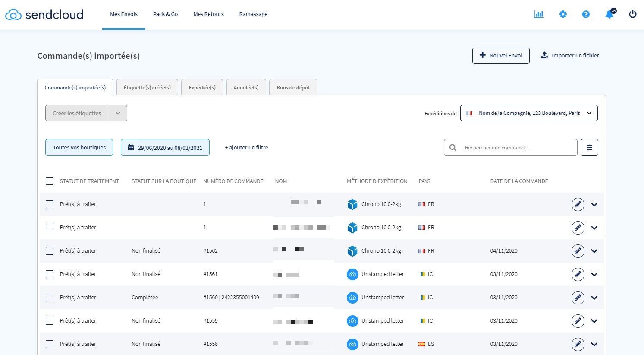The height and width of the screenshot is (355, 644).
Task: Select the Commande(s) importée(s) tab
Action: tap(75, 87)
